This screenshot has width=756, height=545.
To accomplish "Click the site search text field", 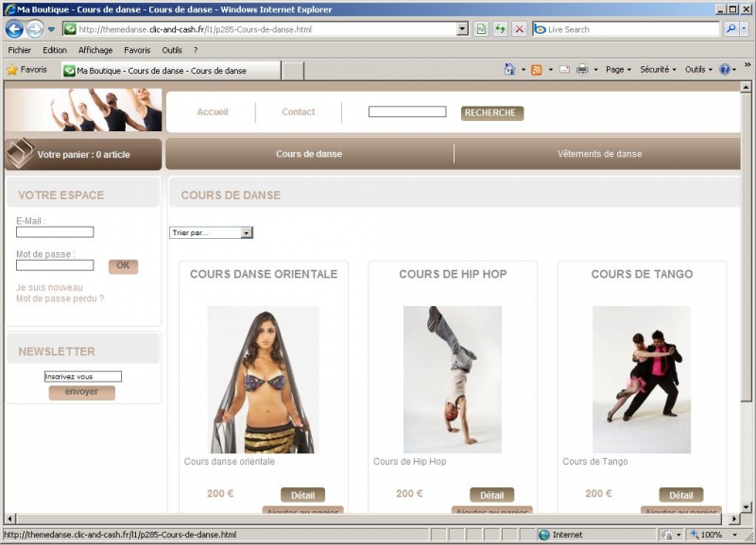I will pyautogui.click(x=407, y=111).
